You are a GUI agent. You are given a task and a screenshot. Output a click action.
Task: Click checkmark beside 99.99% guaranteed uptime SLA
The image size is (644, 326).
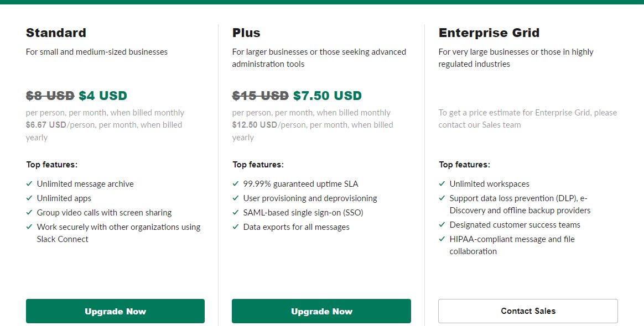click(x=236, y=184)
